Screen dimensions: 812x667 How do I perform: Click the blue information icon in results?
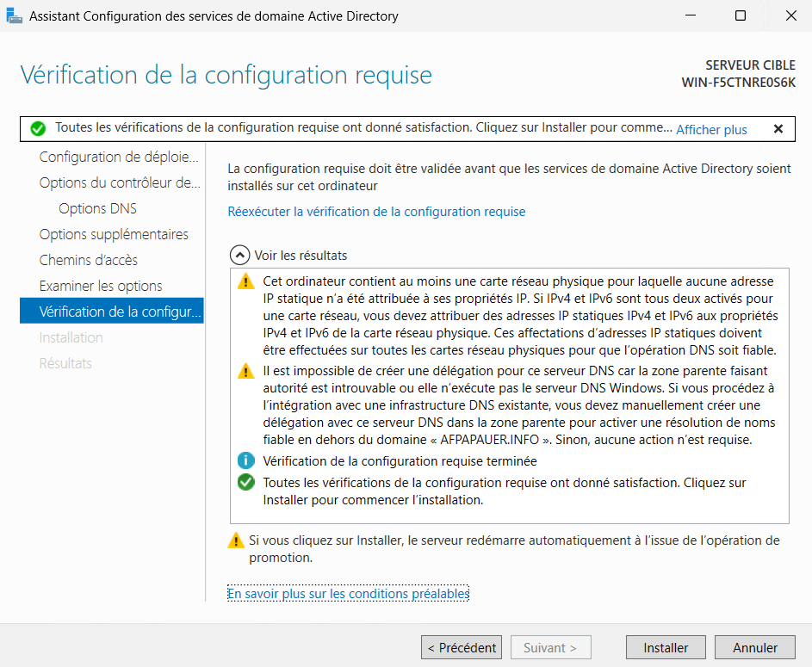coord(246,461)
